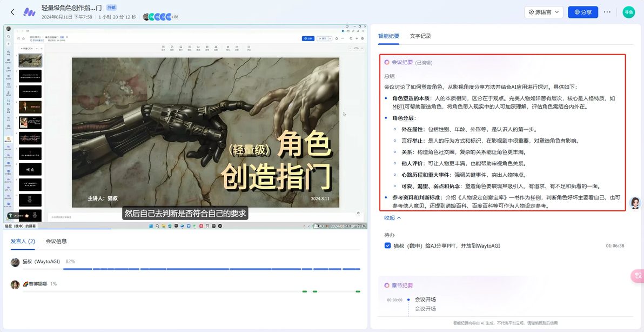Image resolution: width=644 pixels, height=332 pixels.
Task: Click the duration 1 小时 20 分 12 秒
Action: (x=117, y=17)
